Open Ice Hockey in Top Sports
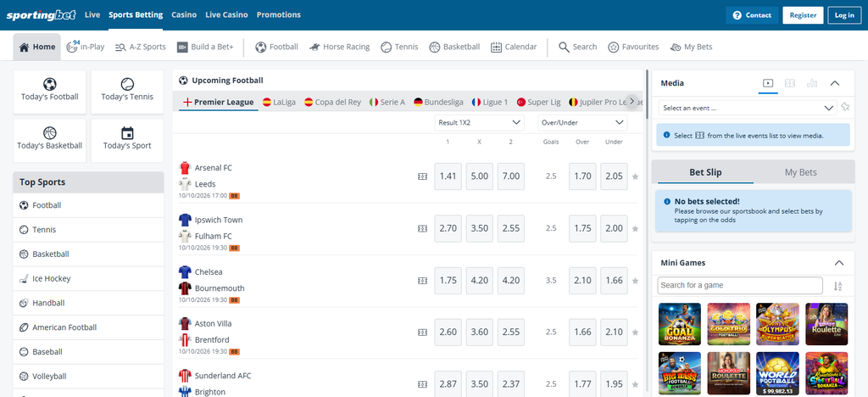This screenshot has width=868, height=397. (x=88, y=278)
